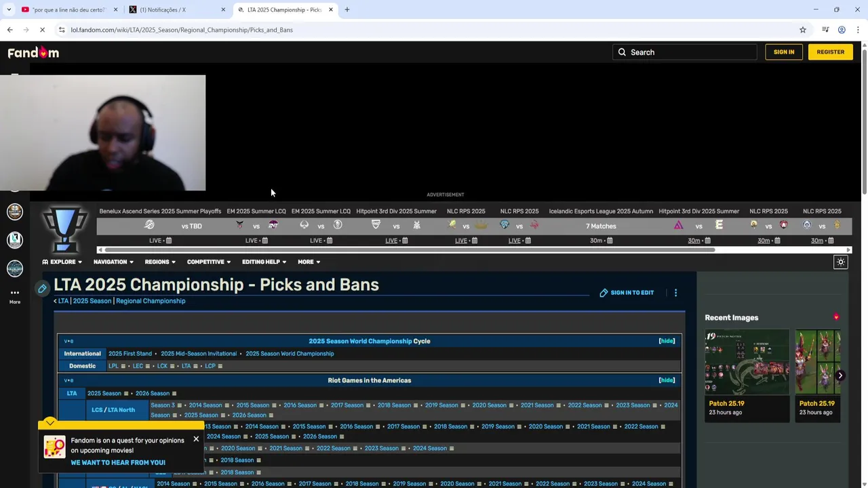Click the Fandom logo in the header
Viewport: 868px width, 488px height.
[33, 52]
